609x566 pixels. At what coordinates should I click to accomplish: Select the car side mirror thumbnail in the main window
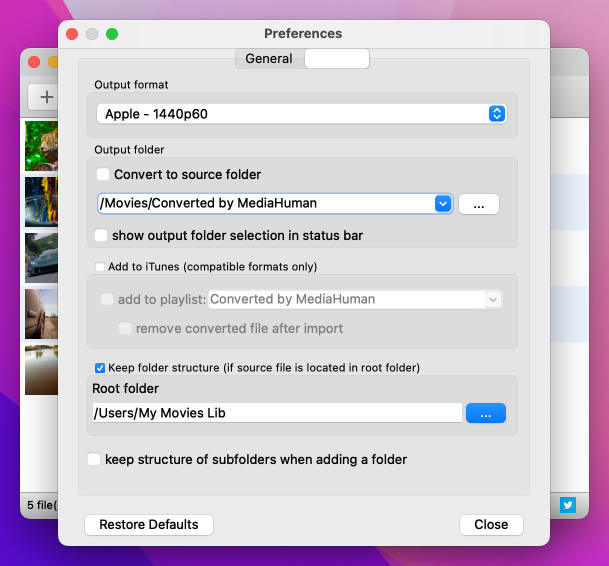(42, 314)
